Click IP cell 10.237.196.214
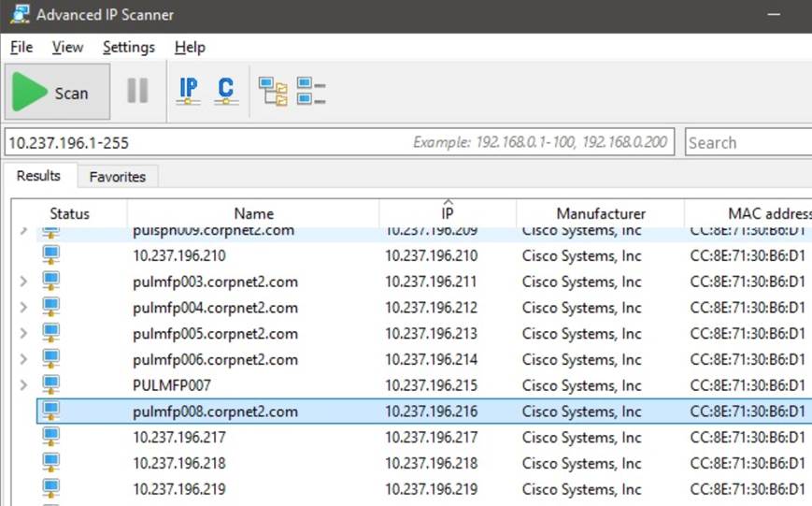This screenshot has width=812, height=506. pos(431,359)
